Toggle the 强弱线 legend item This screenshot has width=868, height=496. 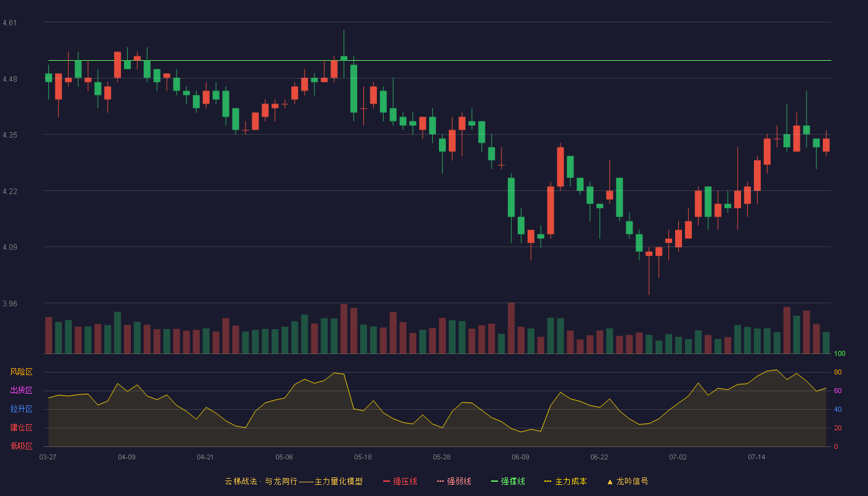click(x=454, y=481)
